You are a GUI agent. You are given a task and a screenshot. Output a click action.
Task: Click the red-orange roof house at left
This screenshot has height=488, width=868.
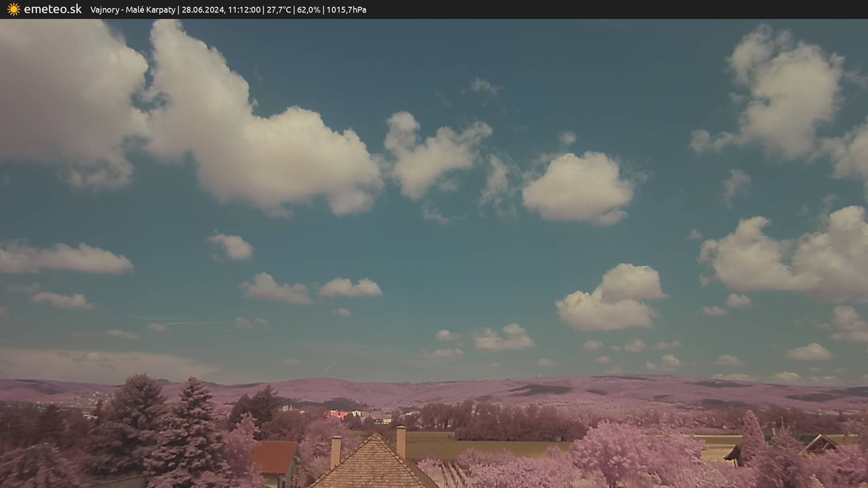[274, 457]
